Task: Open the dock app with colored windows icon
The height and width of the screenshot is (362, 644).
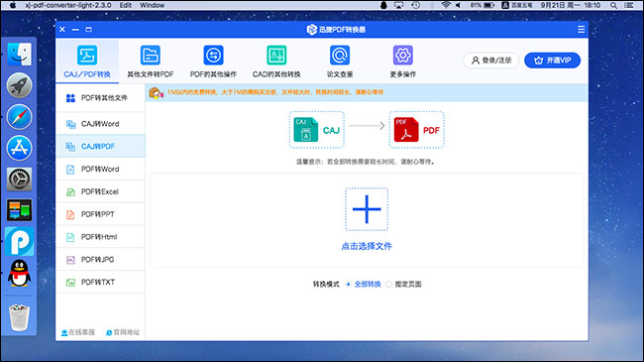Action: (x=19, y=210)
